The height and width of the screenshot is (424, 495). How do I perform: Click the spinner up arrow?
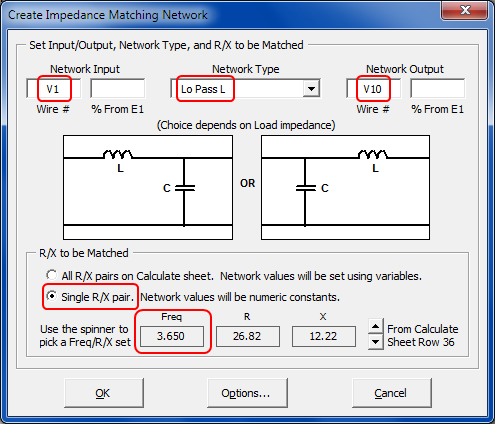coord(376,326)
